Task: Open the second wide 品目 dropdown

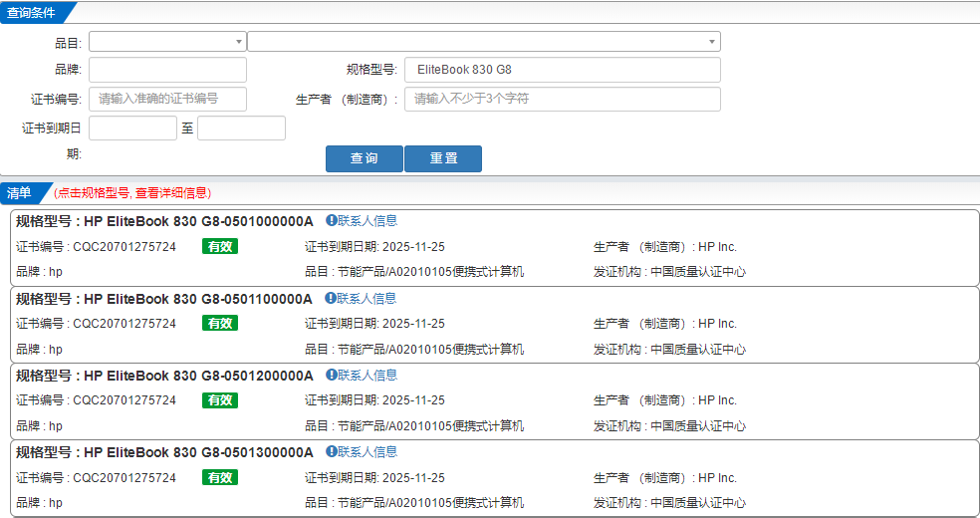Action: [484, 42]
